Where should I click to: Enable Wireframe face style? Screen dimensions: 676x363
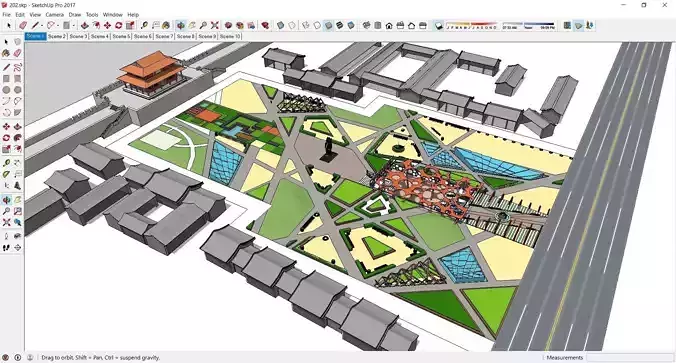tap(306, 25)
